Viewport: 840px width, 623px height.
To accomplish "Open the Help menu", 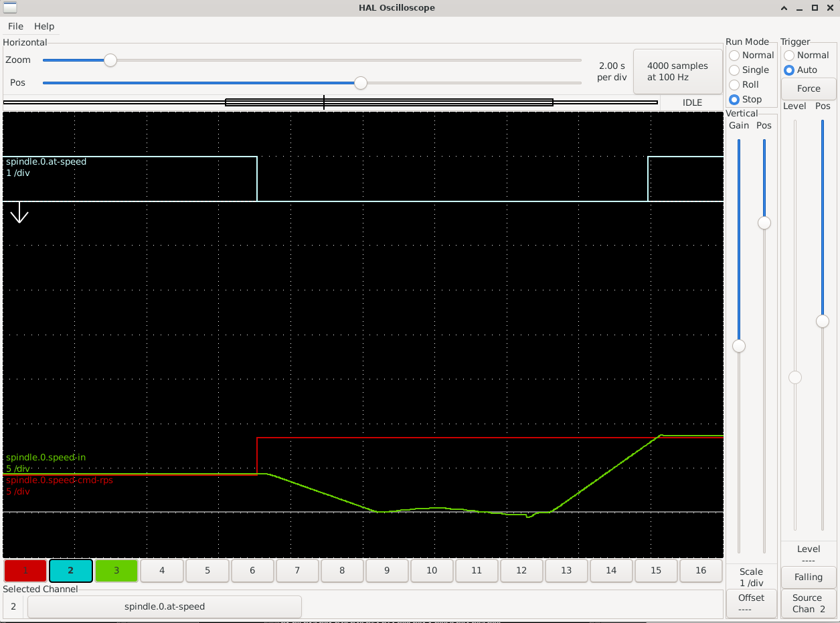I will point(44,26).
